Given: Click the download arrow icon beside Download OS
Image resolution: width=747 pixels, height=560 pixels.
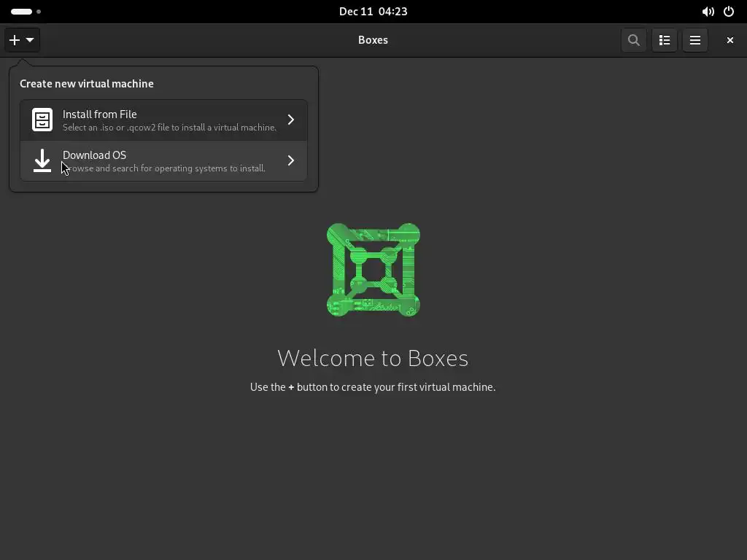Looking at the screenshot, I should (42, 160).
